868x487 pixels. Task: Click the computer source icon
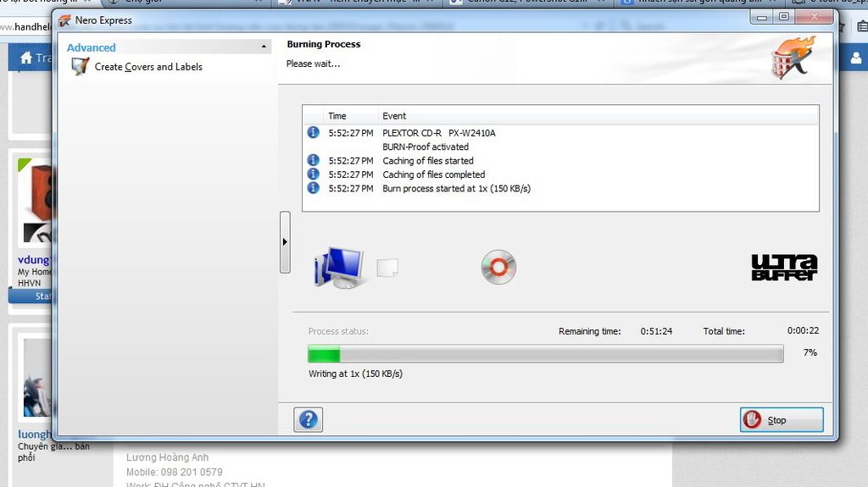(x=338, y=267)
